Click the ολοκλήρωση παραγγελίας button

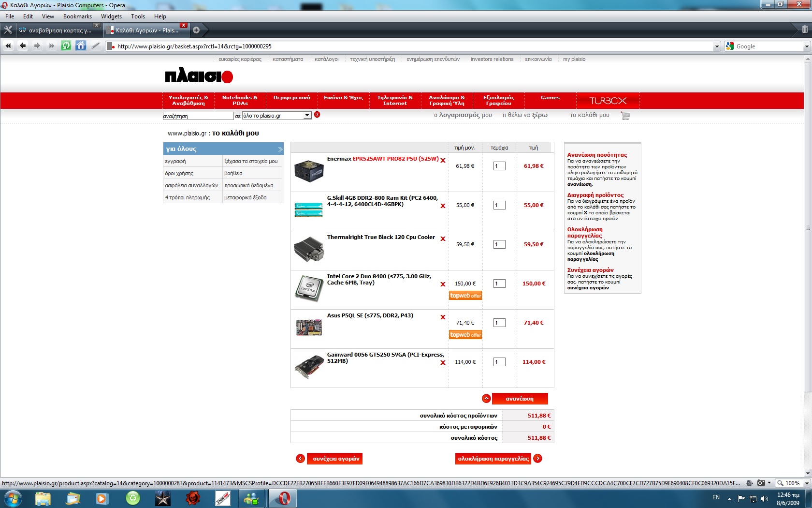tap(493, 459)
